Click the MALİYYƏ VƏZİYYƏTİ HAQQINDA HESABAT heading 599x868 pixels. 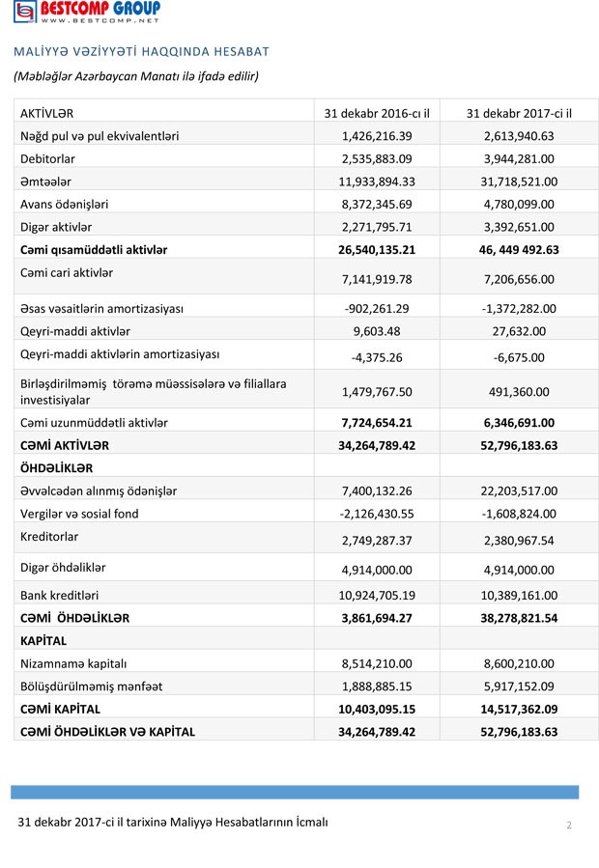[141, 51]
